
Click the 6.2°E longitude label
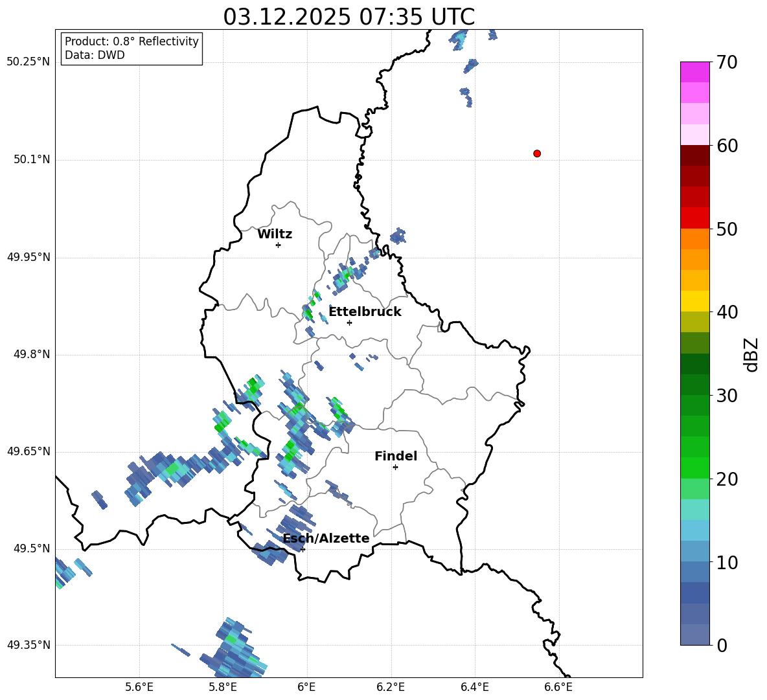(391, 687)
